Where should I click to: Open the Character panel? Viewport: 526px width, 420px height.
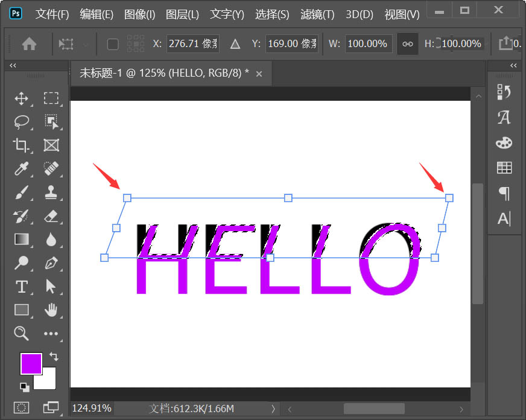click(x=504, y=118)
